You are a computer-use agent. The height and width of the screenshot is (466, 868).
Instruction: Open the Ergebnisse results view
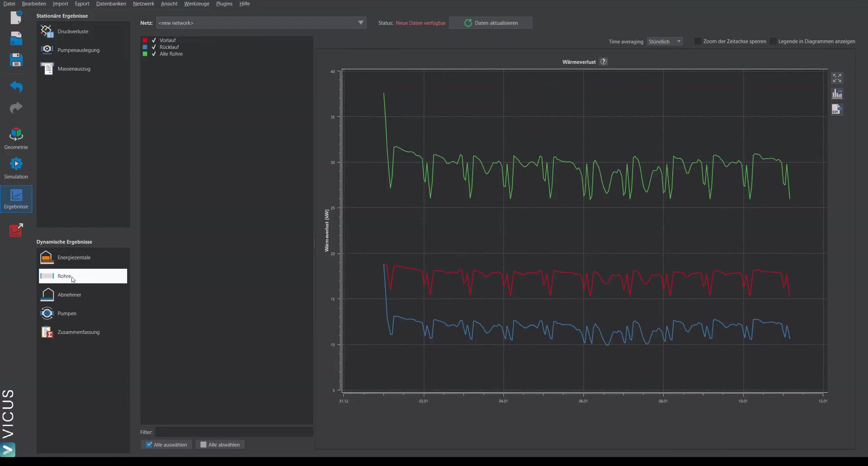click(x=16, y=199)
